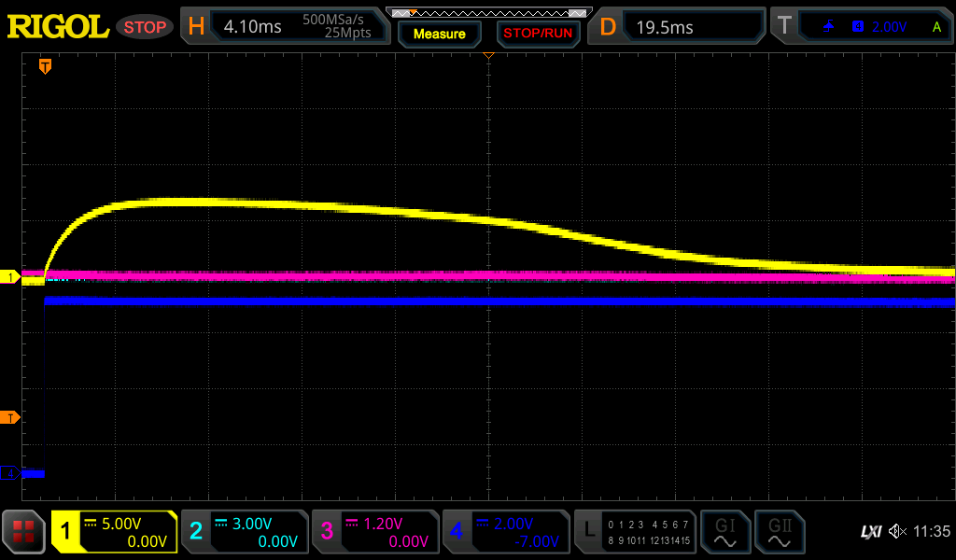
Task: Click the LXI network status icon
Action: [x=870, y=532]
